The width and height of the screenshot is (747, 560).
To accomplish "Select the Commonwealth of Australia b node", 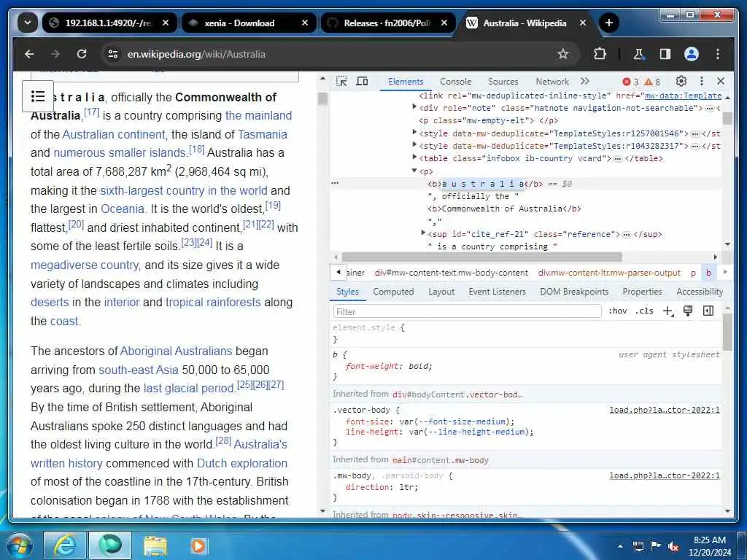I will click(505, 209).
